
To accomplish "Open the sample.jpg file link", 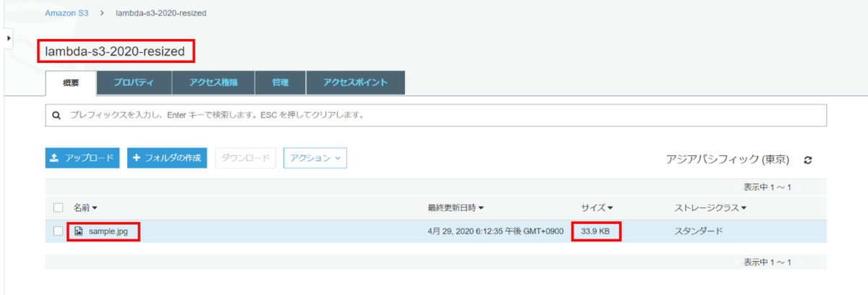I will coord(109,231).
